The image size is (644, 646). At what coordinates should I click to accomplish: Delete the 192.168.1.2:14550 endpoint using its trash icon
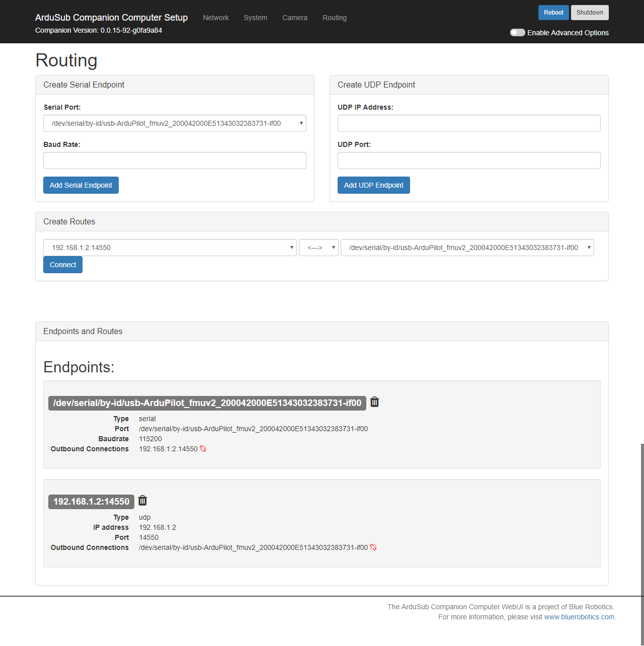(x=142, y=501)
